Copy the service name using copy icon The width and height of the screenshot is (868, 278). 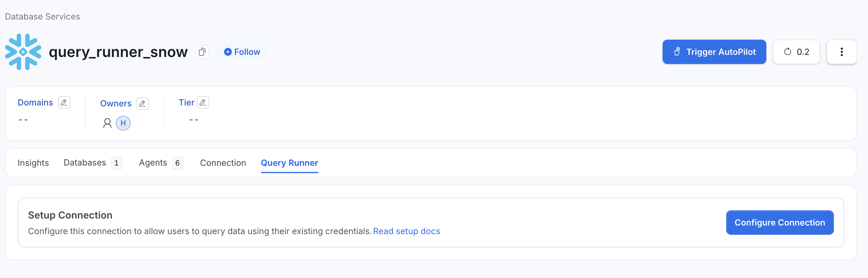click(x=202, y=52)
